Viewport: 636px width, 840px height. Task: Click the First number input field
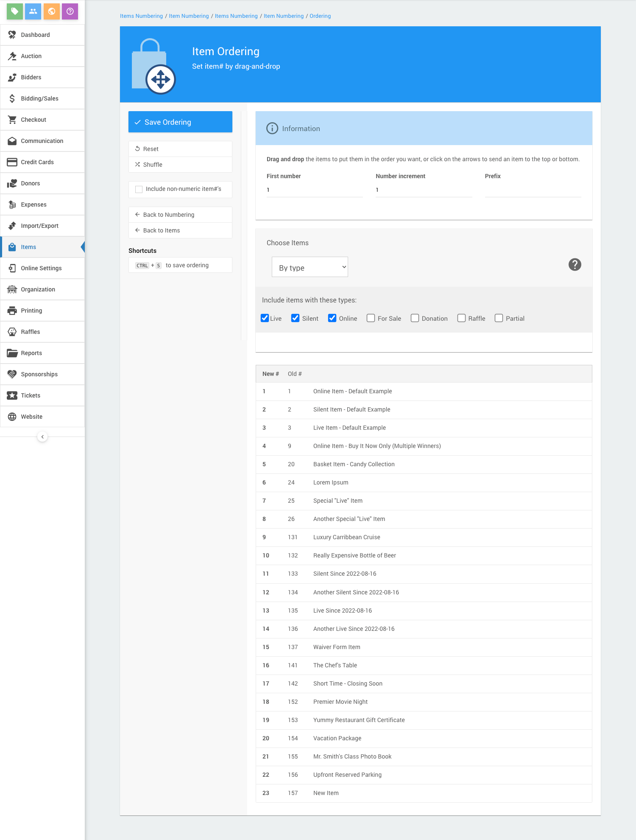pos(314,190)
